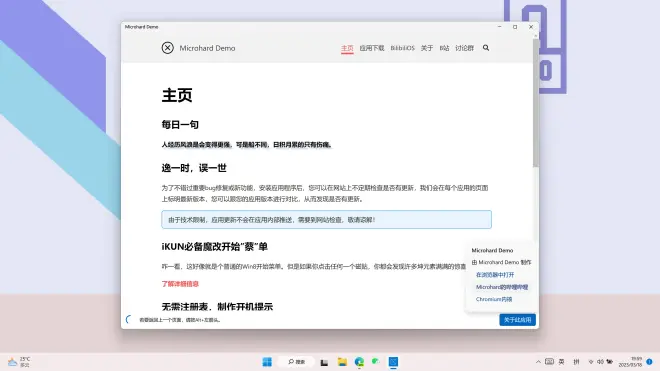Open the Windows Start menu

click(267, 362)
